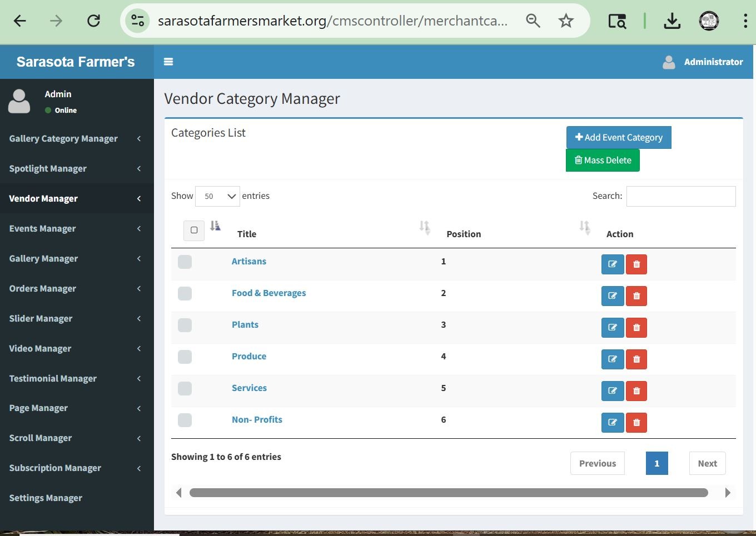Screen dimensions: 756x536
Task: Click the Add Event Category button
Action: tap(619, 137)
